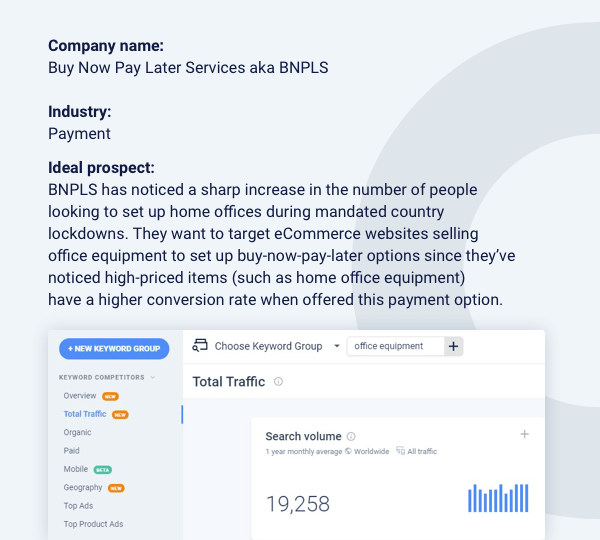Open the Paid sidebar item

72,451
